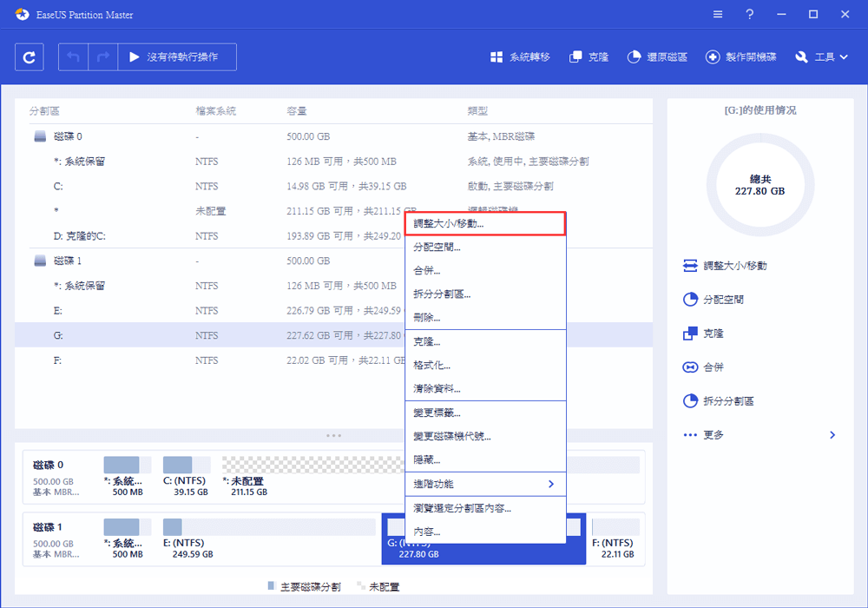Click the 分割區 column header
This screenshot has width=868, height=608.
point(44,111)
